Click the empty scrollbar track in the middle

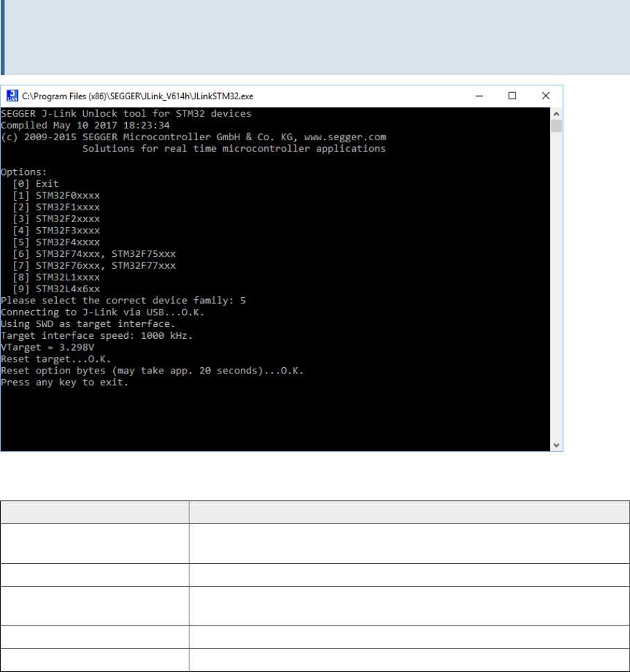(x=556, y=278)
